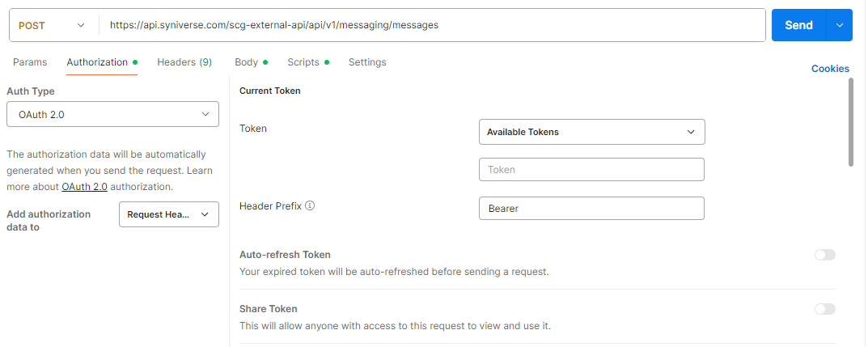Select the Authorization tab
The width and height of the screenshot is (868, 347).
[x=97, y=62]
